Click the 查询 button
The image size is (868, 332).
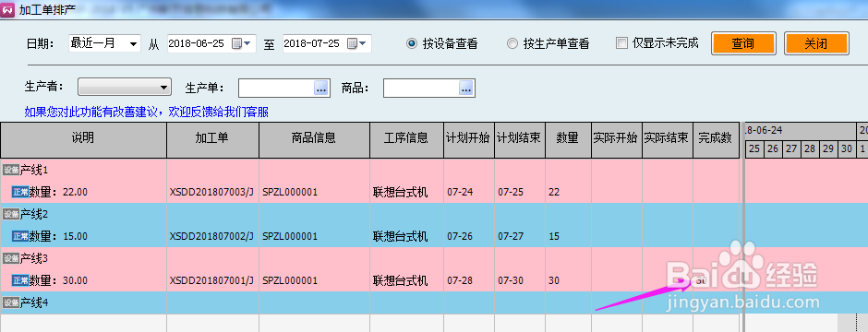[743, 43]
